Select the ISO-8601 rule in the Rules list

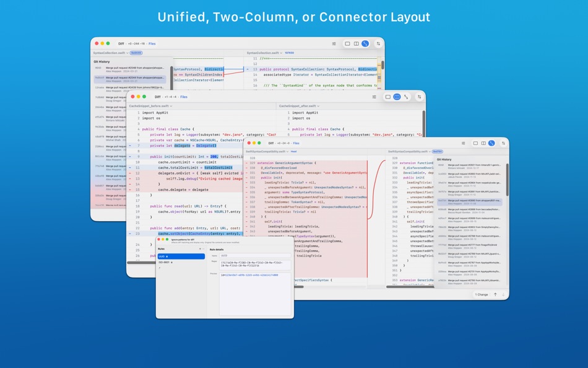pyautogui.click(x=165, y=262)
